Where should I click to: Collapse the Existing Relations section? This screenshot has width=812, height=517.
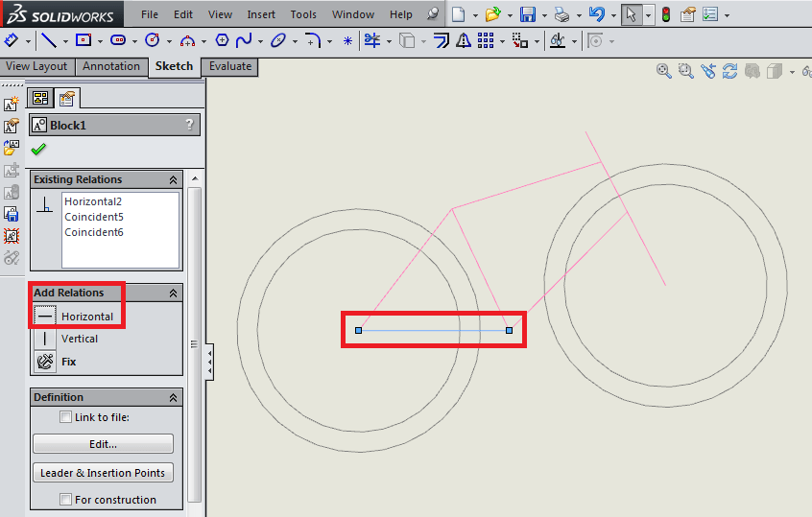(x=174, y=179)
